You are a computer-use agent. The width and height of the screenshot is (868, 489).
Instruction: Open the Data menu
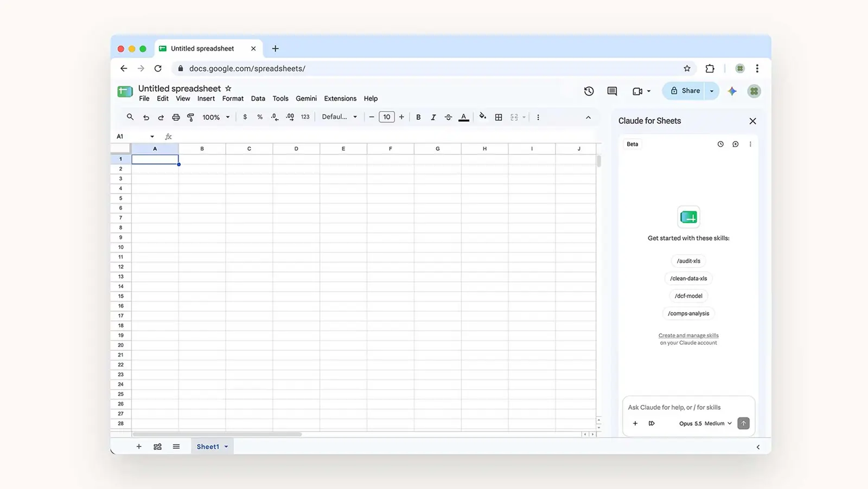click(258, 99)
